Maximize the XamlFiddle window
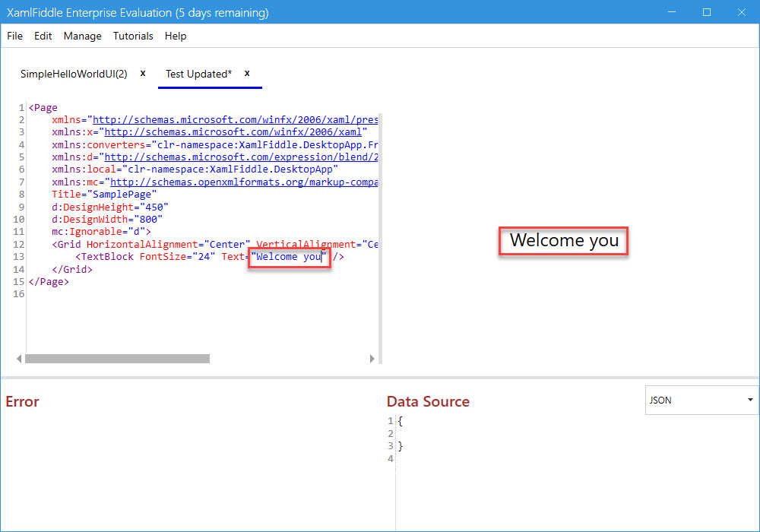 (x=707, y=12)
